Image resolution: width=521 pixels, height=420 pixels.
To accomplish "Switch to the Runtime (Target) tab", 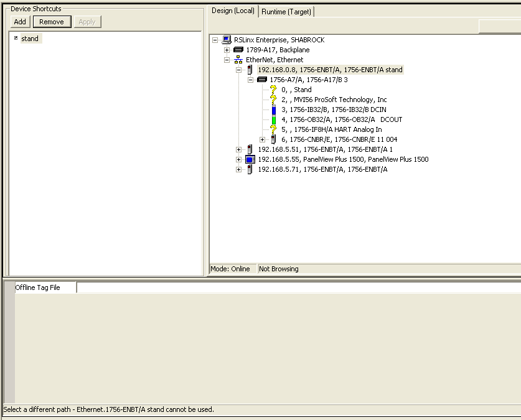I will click(286, 12).
